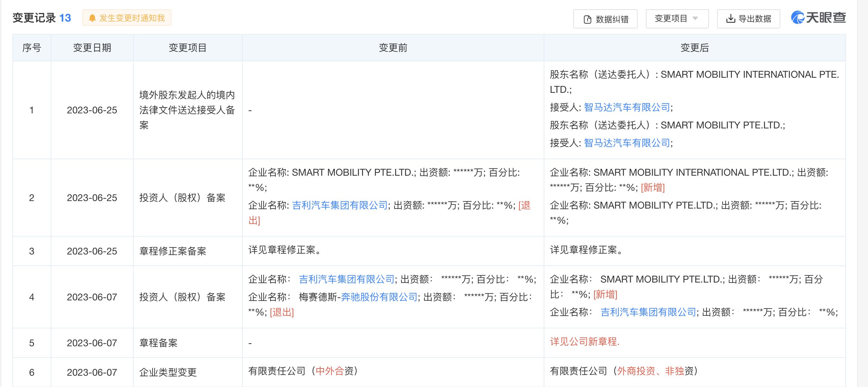
Task: Open 吉利汽车集团有限公司 link in row 2
Action: pyautogui.click(x=340, y=205)
